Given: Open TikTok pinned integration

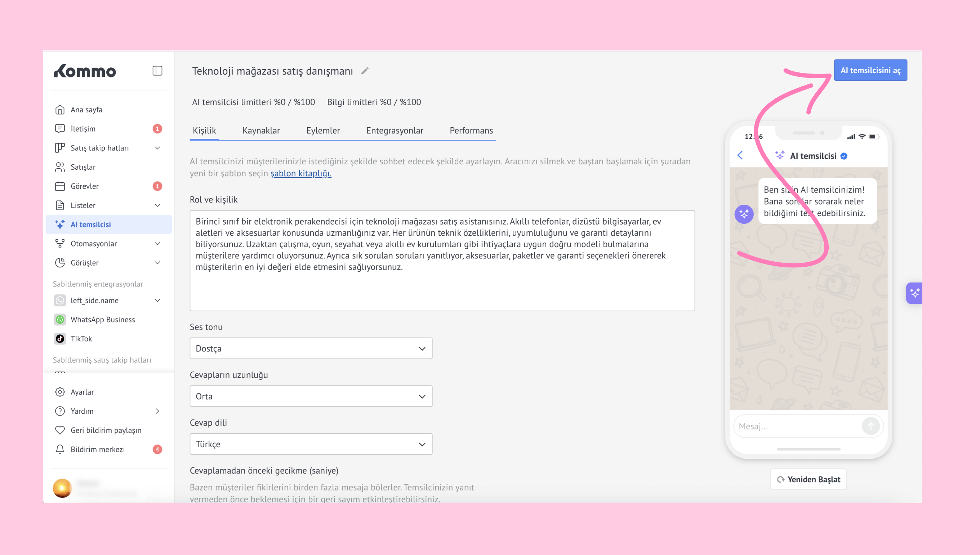Looking at the screenshot, I should click(x=81, y=338).
